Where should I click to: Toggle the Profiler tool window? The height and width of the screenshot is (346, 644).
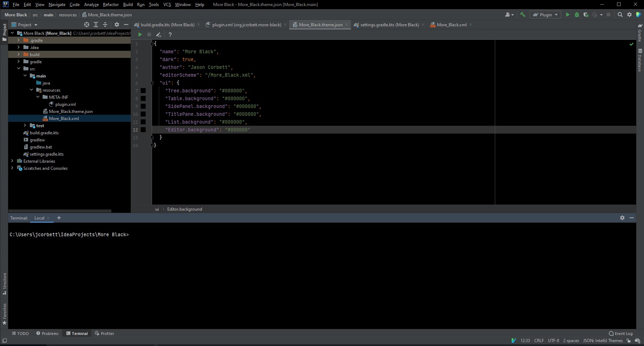coord(104,333)
